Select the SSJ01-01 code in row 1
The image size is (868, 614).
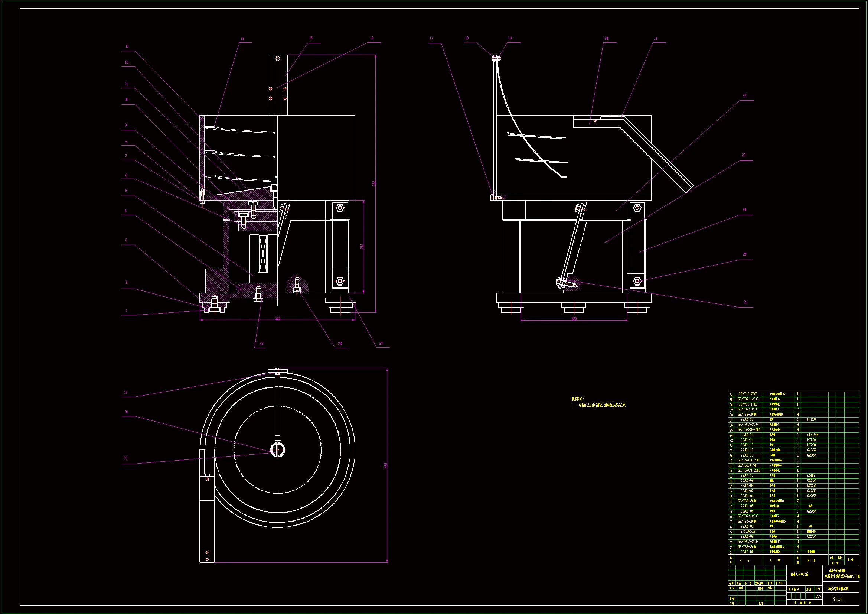tap(747, 552)
